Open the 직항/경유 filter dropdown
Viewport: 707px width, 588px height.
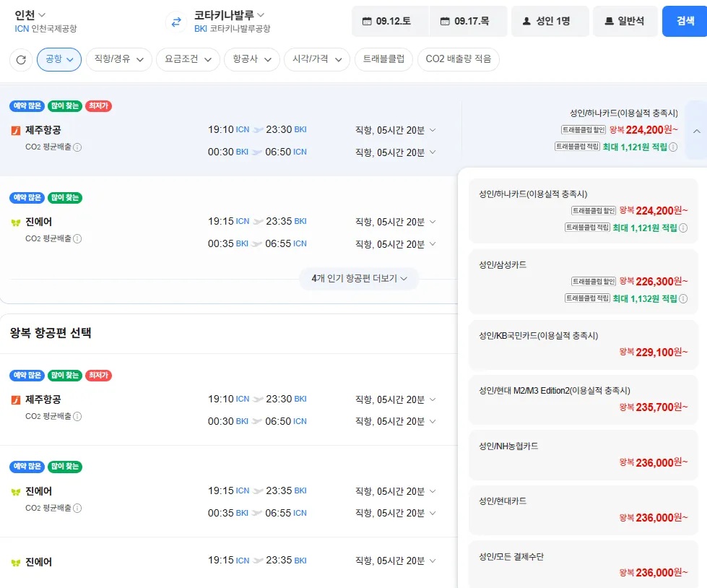pyautogui.click(x=119, y=59)
